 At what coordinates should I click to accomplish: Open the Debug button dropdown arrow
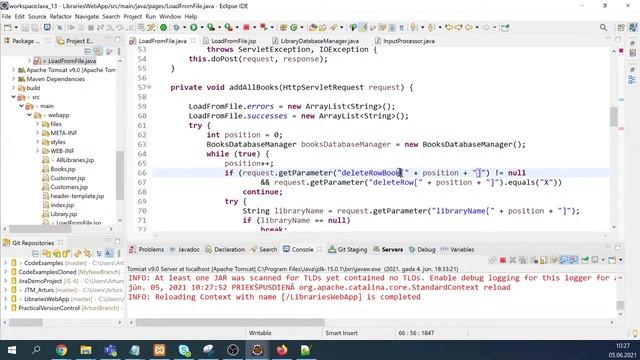pyautogui.click(x=184, y=27)
